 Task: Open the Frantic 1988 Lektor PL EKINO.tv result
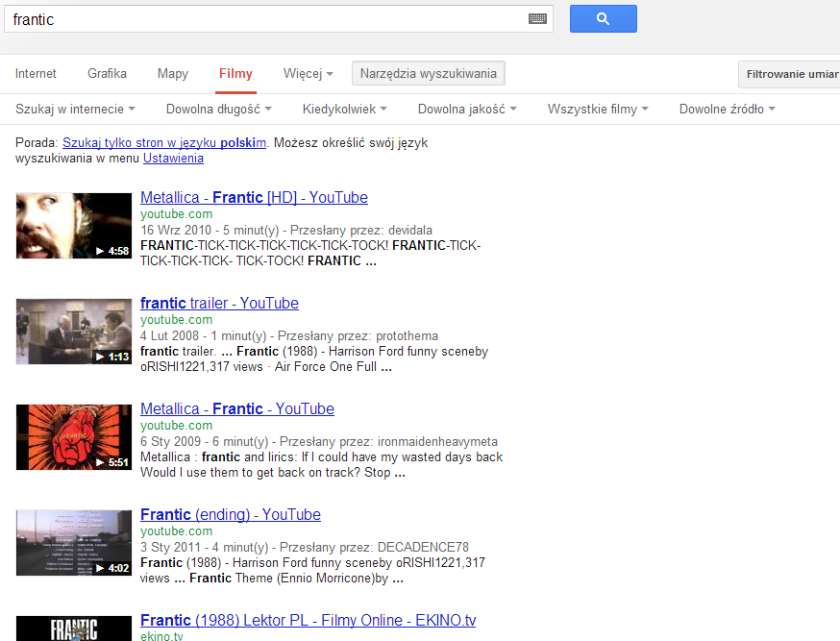point(308,620)
